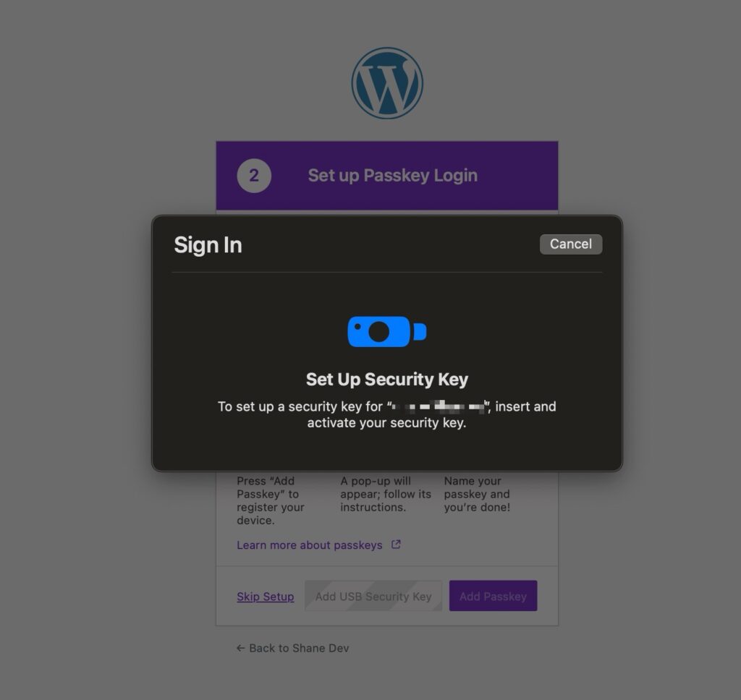Open external link icon beside Learn more
Image resolution: width=741 pixels, height=700 pixels.
[396, 545]
